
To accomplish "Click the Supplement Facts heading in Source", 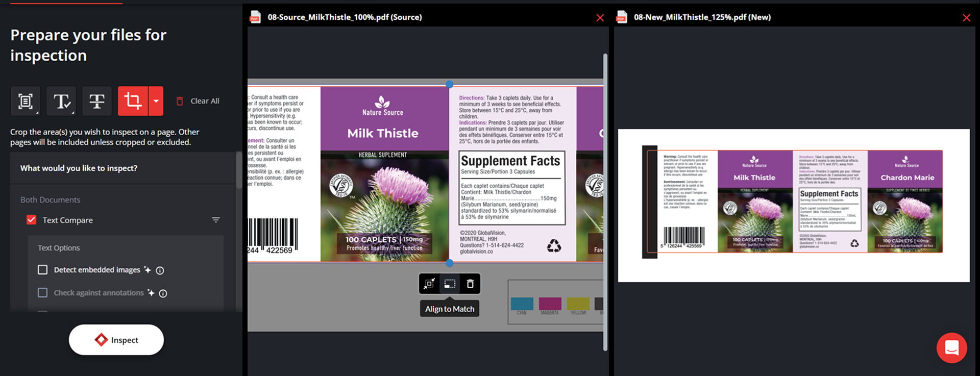I will 510,161.
